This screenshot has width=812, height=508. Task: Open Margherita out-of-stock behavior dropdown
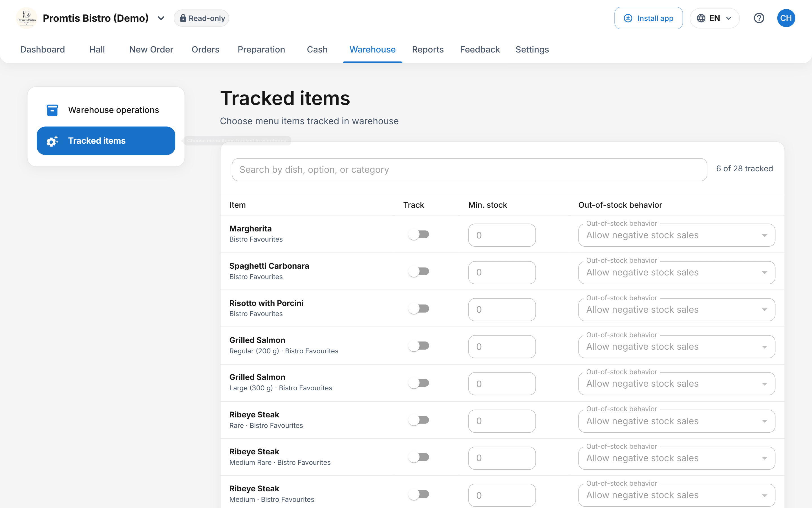(x=676, y=235)
